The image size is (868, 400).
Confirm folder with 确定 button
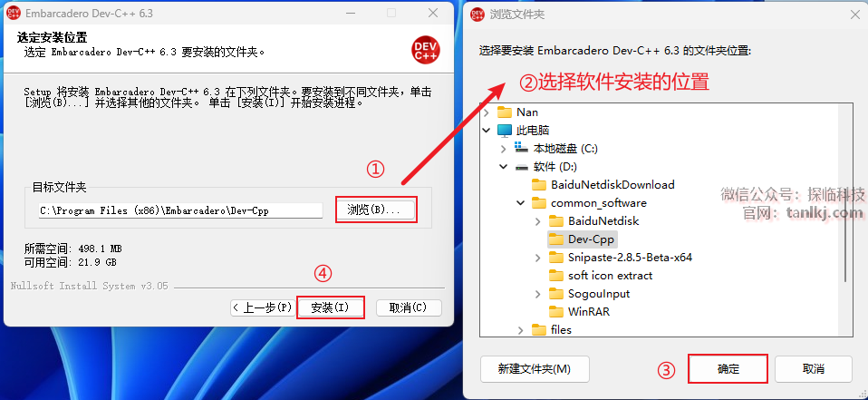728,369
